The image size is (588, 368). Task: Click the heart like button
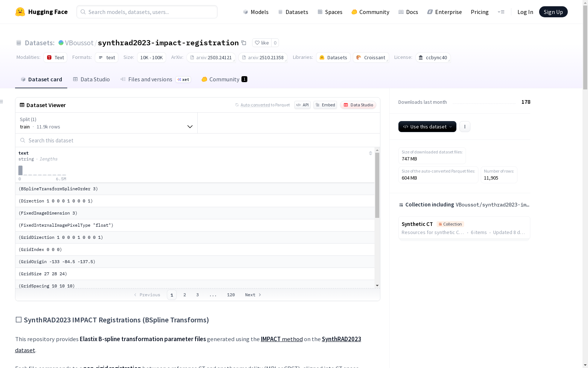[x=262, y=43]
